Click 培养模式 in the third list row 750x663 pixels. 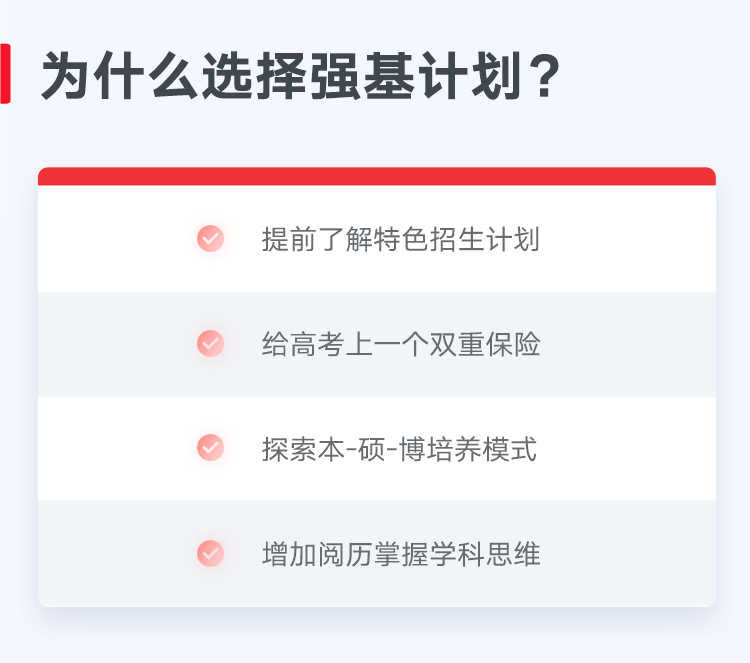[482, 449]
